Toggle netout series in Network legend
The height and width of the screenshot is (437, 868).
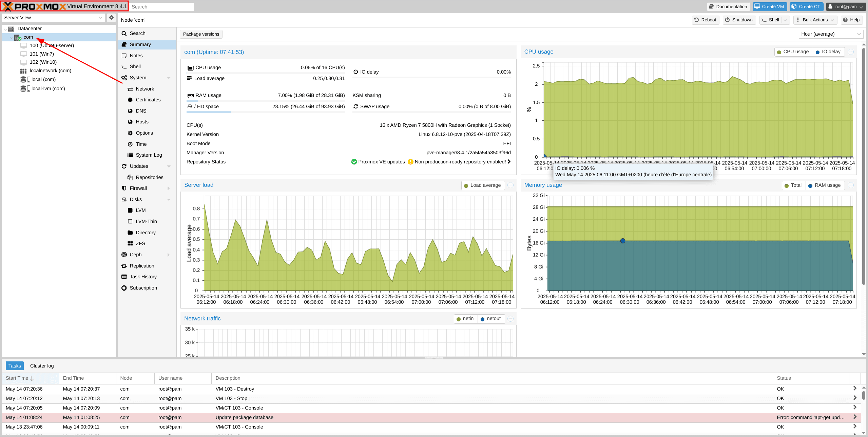491,319
